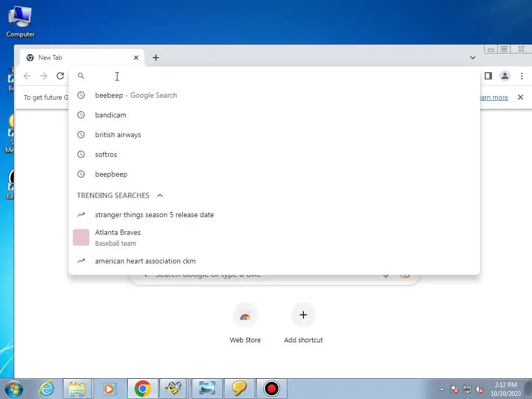This screenshot has width=532, height=399.
Task: Click the Action Center flag tray icon
Action: 455,389
